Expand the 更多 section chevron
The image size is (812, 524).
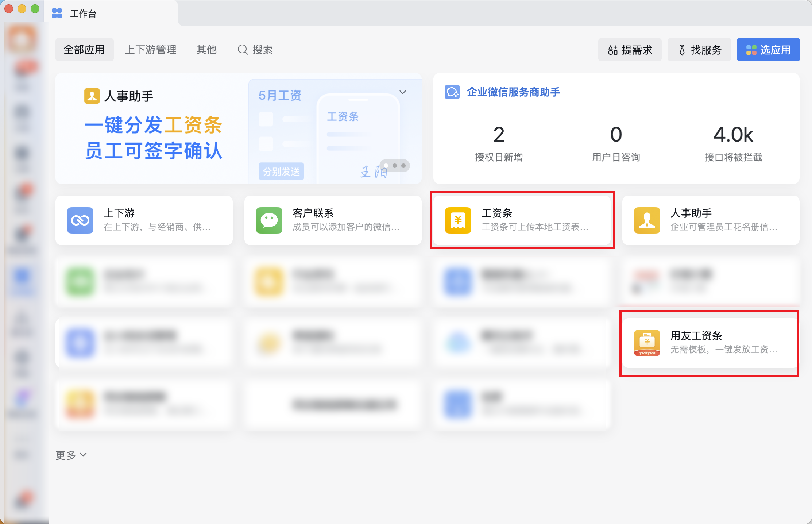[x=84, y=455]
